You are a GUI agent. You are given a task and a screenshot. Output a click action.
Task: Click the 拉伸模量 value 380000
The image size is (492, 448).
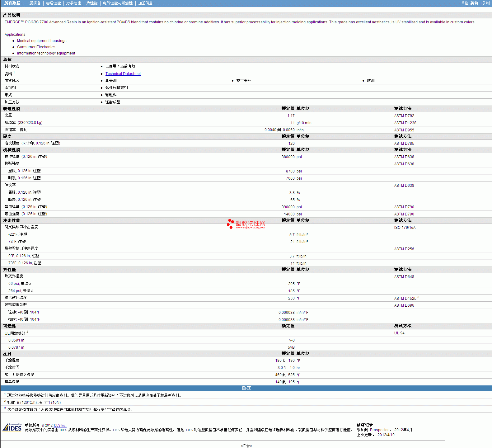(x=288, y=157)
